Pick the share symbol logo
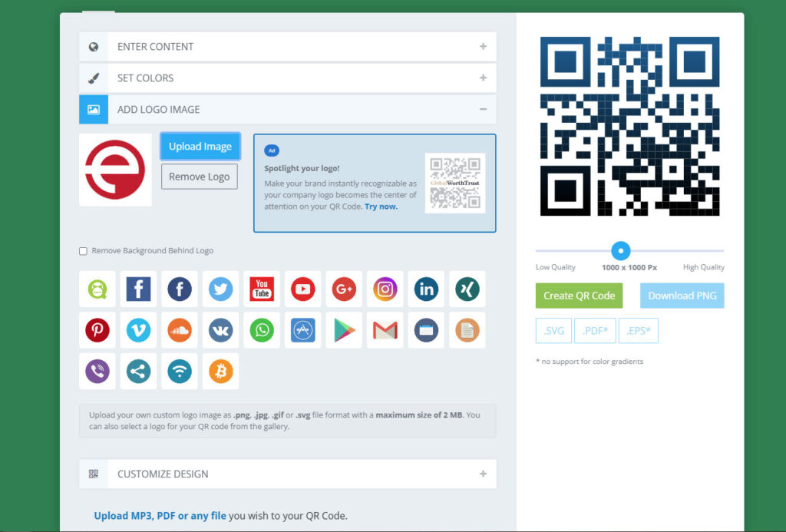The width and height of the screenshot is (786, 532). pos(138,371)
